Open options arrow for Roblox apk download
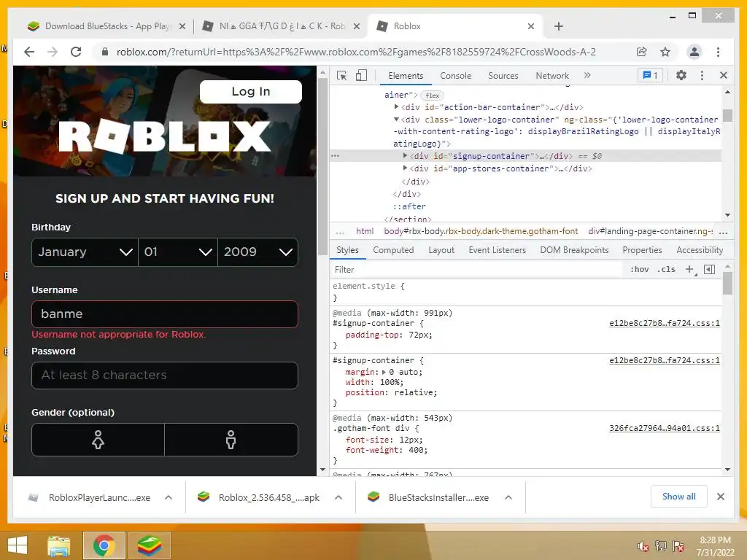Viewport: 747px width, 560px height. [x=338, y=497]
